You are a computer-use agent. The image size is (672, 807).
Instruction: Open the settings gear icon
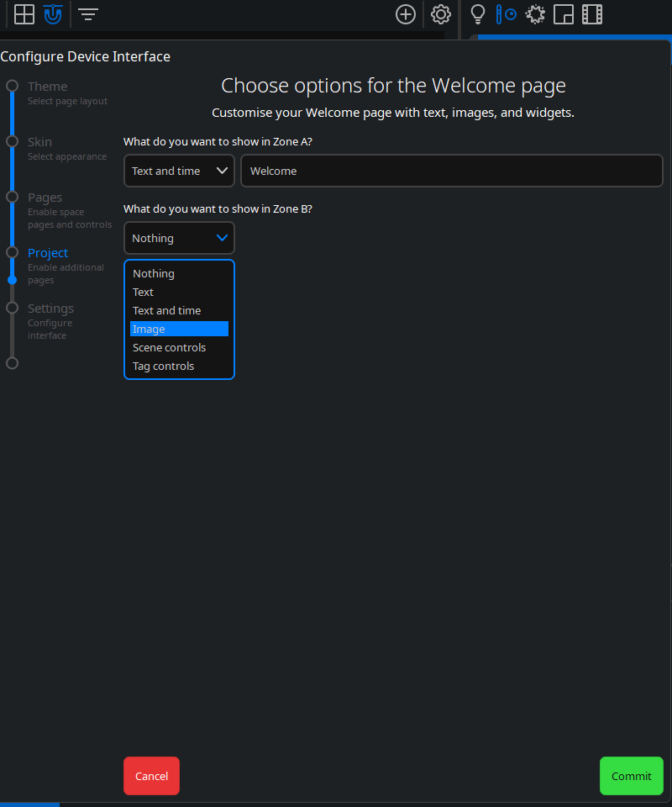pyautogui.click(x=440, y=14)
